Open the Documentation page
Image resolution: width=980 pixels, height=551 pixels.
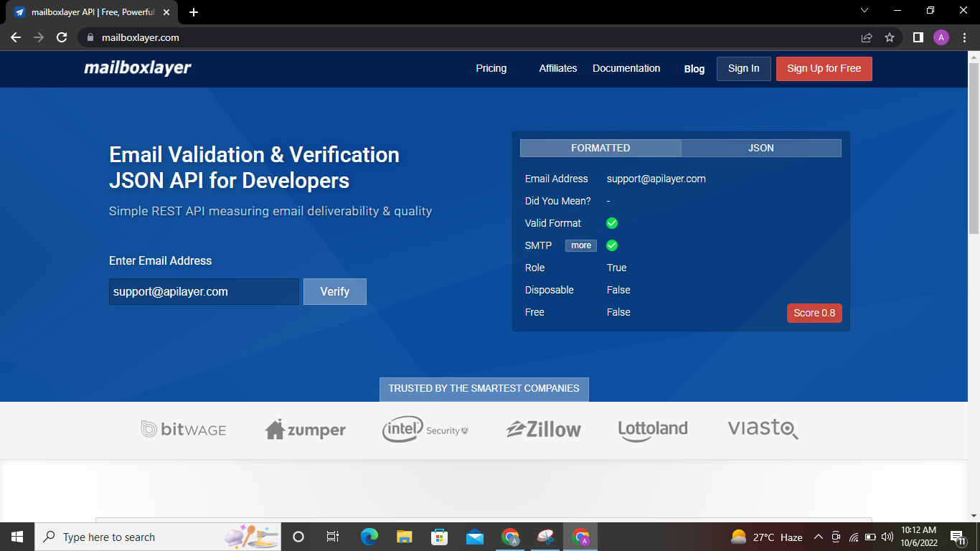(x=626, y=68)
